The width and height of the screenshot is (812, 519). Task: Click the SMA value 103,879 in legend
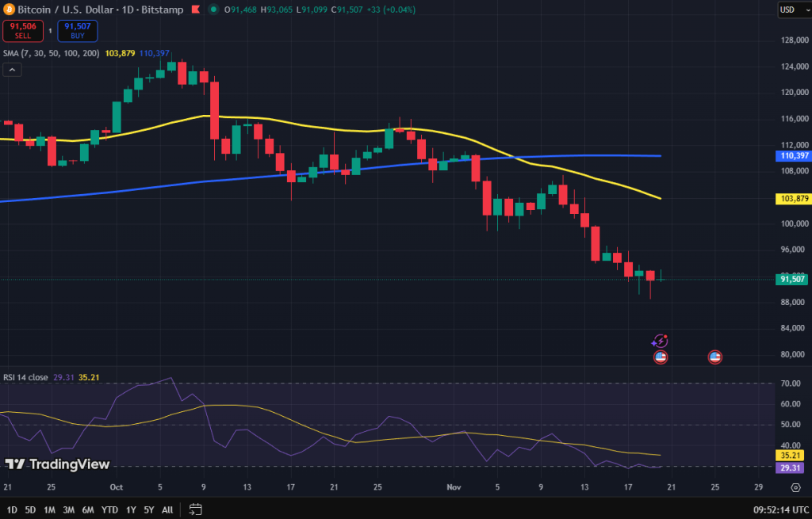[x=121, y=53]
